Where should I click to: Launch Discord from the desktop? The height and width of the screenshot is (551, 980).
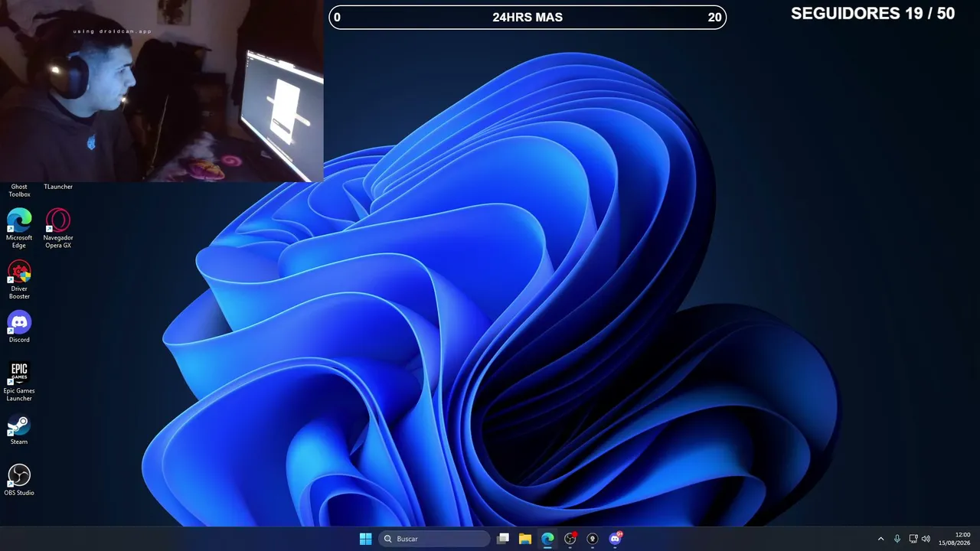pos(19,327)
